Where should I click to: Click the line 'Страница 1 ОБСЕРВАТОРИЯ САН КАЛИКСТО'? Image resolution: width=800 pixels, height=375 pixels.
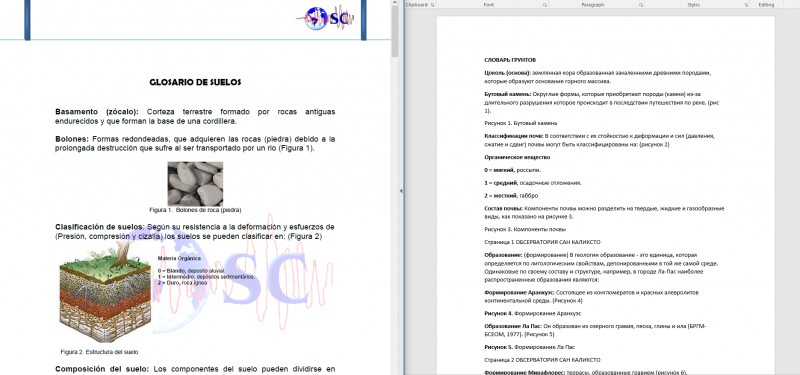tap(542, 242)
